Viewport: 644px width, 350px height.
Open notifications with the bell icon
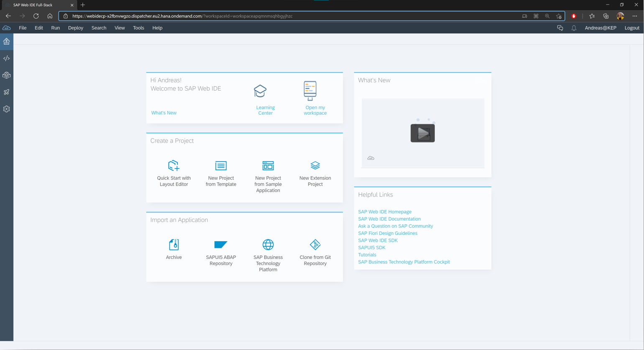point(573,28)
